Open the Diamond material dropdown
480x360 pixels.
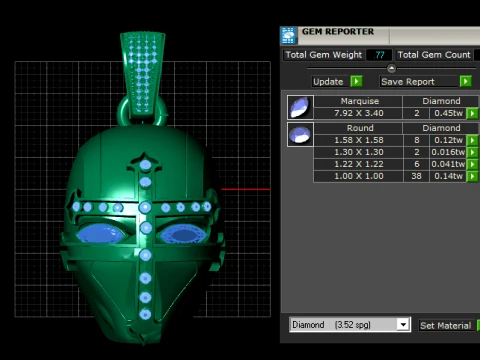tap(403, 325)
